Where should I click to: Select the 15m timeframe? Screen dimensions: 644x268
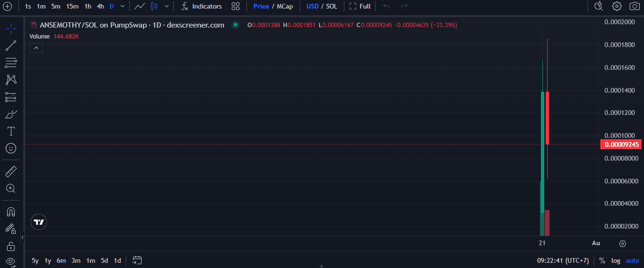click(x=72, y=6)
